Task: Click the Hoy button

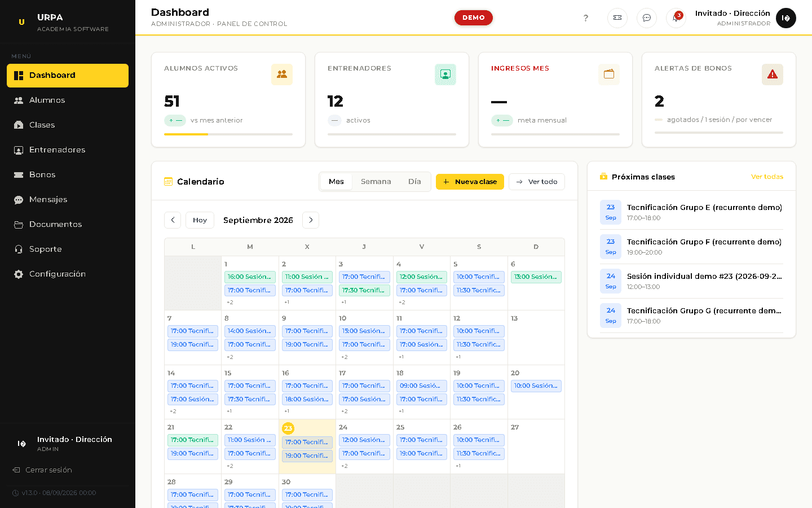Action: tap(200, 220)
